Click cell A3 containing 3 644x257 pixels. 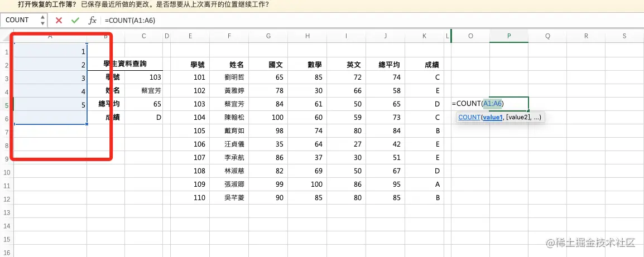point(50,78)
